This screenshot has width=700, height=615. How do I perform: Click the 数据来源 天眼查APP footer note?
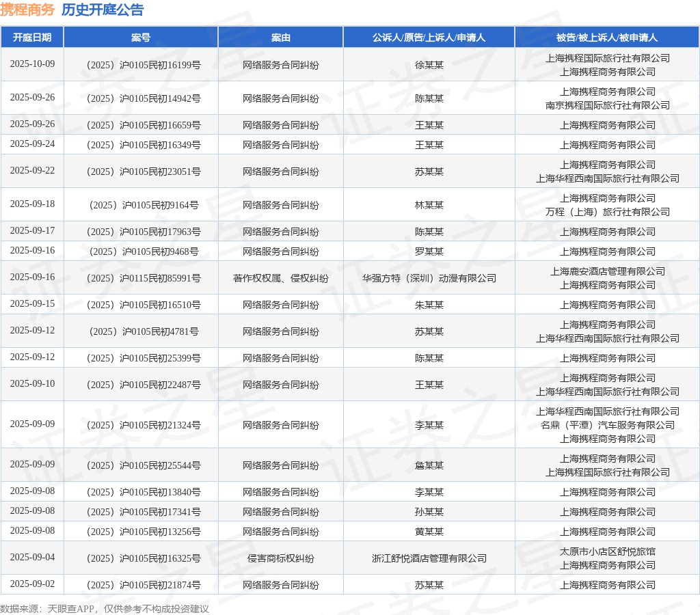click(105, 610)
